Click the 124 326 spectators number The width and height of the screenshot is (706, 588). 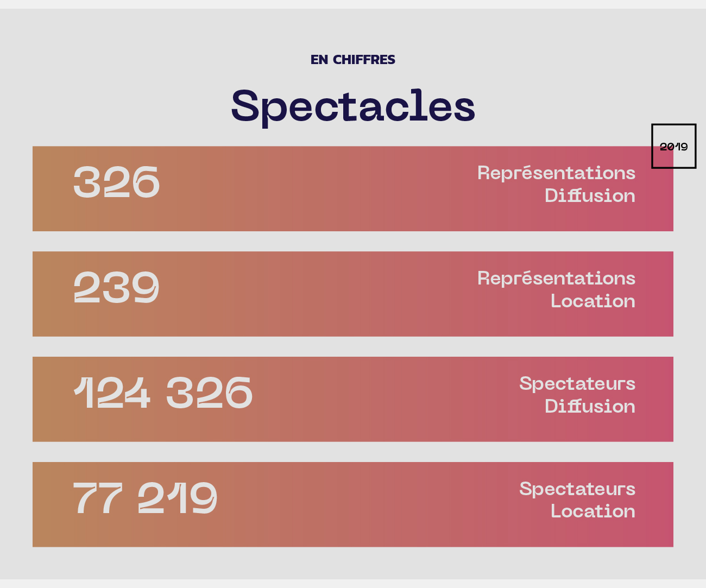point(163,392)
